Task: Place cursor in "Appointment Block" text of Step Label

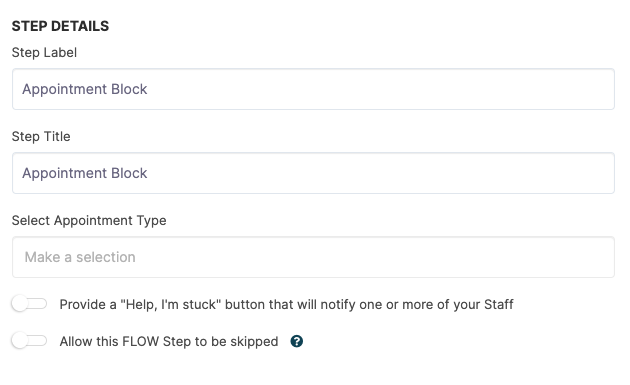Action: 85,89
